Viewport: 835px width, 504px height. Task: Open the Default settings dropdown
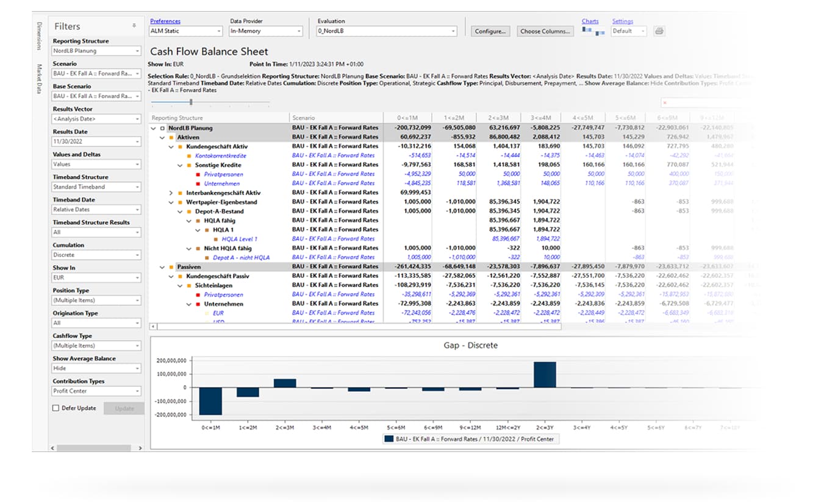click(x=629, y=31)
